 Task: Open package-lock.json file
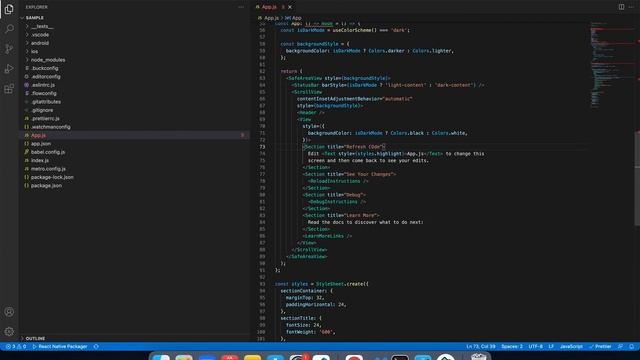(52, 177)
